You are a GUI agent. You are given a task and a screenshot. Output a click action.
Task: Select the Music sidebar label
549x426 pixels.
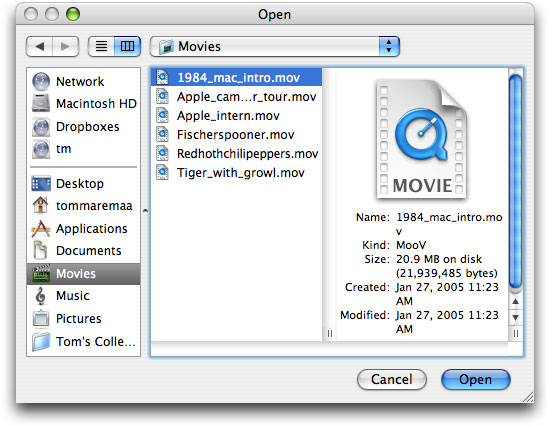coord(72,296)
